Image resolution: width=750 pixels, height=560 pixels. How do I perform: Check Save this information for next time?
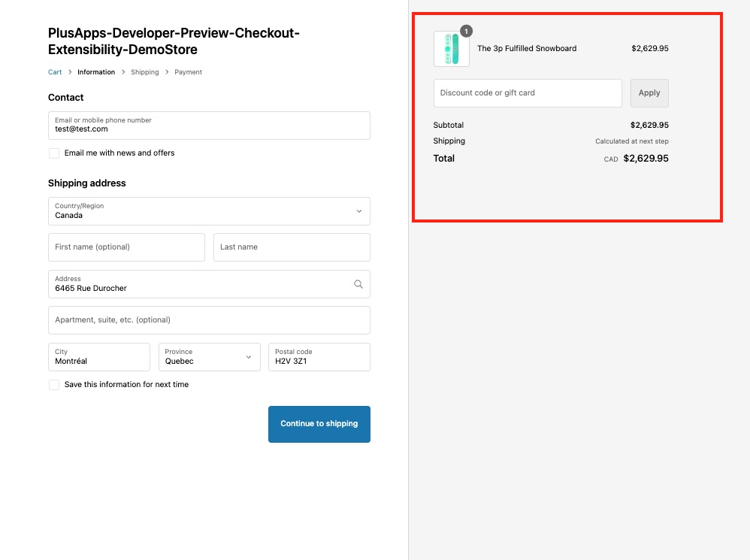tap(54, 385)
